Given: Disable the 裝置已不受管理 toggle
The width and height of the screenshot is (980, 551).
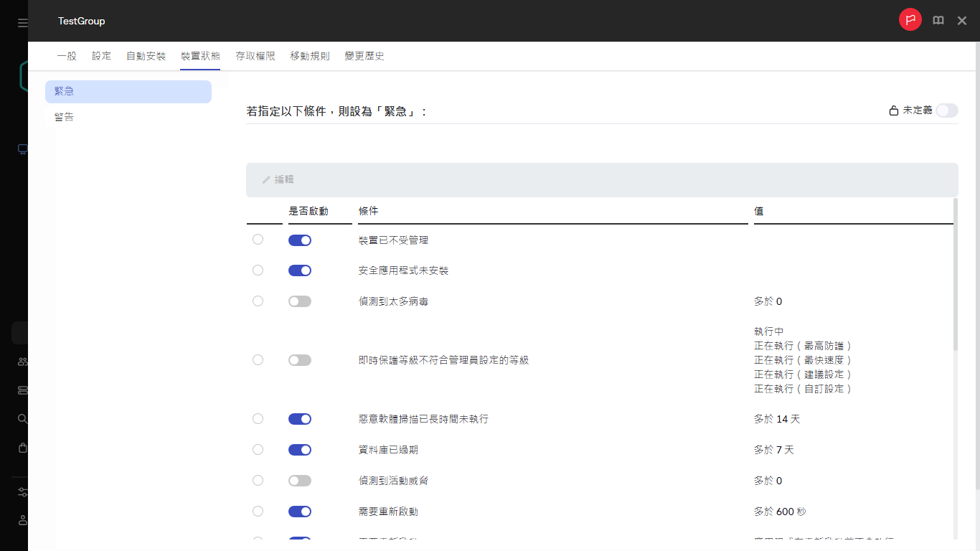Looking at the screenshot, I should [x=300, y=240].
